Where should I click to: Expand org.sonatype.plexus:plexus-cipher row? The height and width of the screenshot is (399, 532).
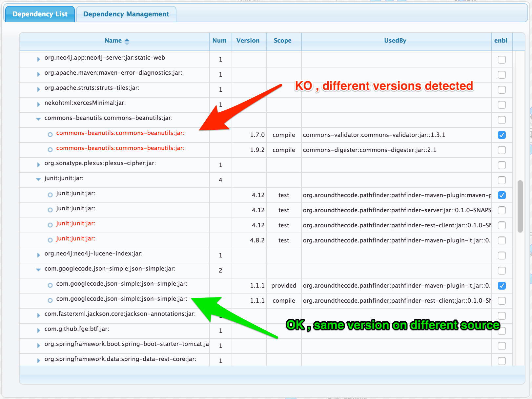tap(38, 165)
